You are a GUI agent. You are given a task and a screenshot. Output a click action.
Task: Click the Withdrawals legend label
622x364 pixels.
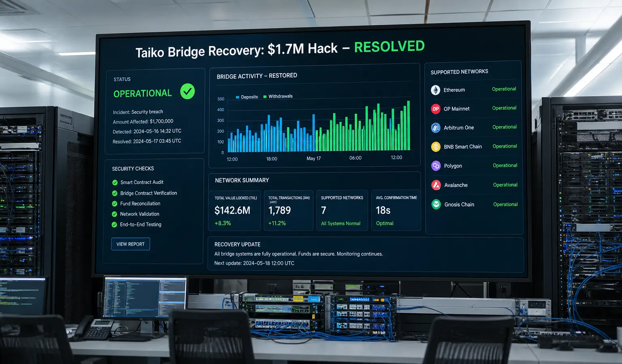pos(281,96)
